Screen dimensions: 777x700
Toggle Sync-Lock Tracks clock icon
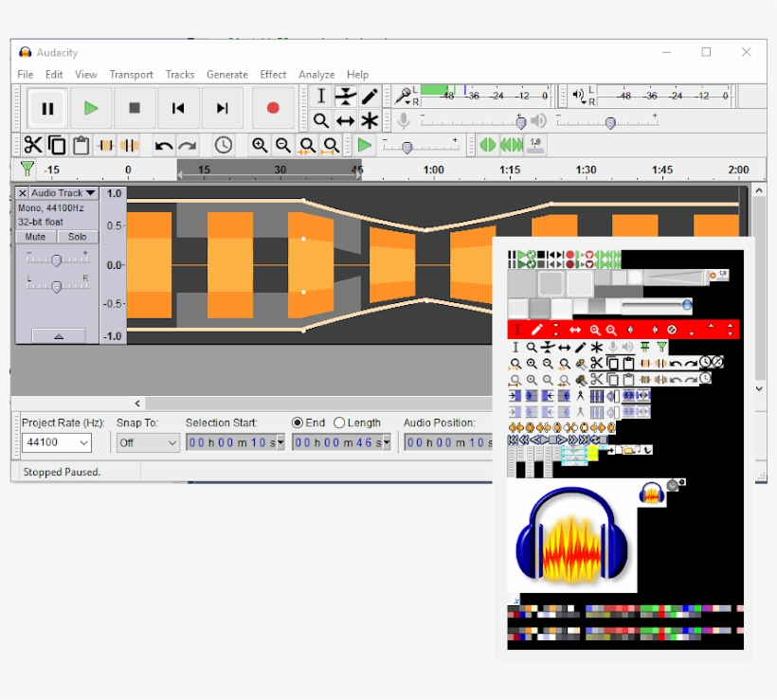[224, 145]
